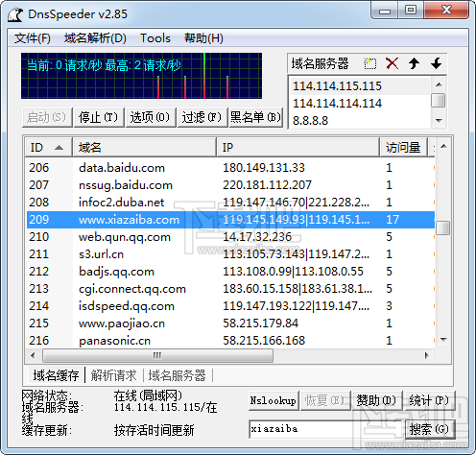Select the 8.8.8.8 DNS server entry
The image size is (476, 455).
click(360, 121)
